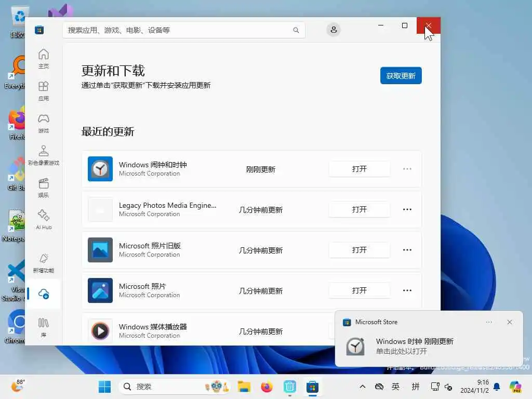Open the Entertainment section in sidebar
Viewport: 532px width, 399px height.
coord(44,188)
